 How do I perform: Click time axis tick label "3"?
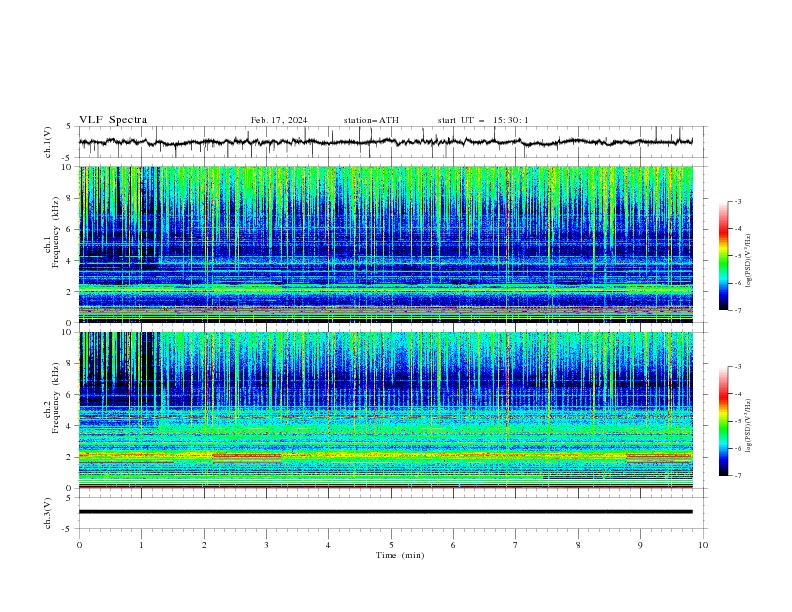[266, 545]
